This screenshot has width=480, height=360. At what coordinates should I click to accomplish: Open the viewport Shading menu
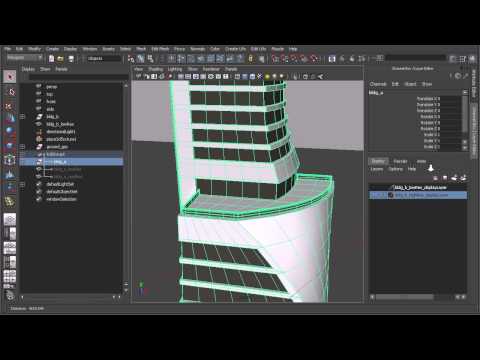[156, 69]
